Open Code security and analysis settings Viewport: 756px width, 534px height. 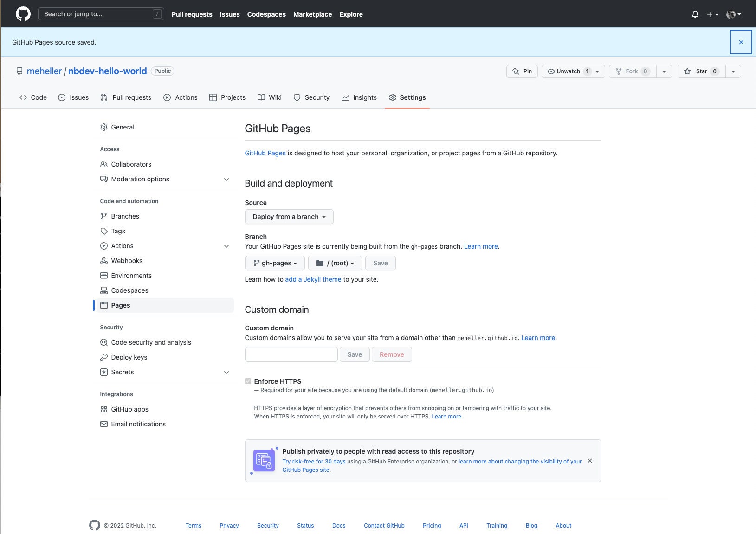165,342
